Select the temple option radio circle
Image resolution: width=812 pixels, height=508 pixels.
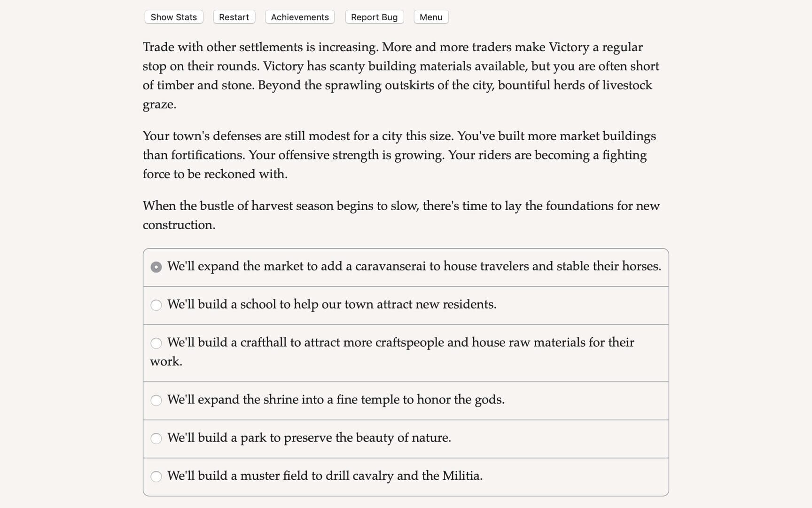coord(156,400)
